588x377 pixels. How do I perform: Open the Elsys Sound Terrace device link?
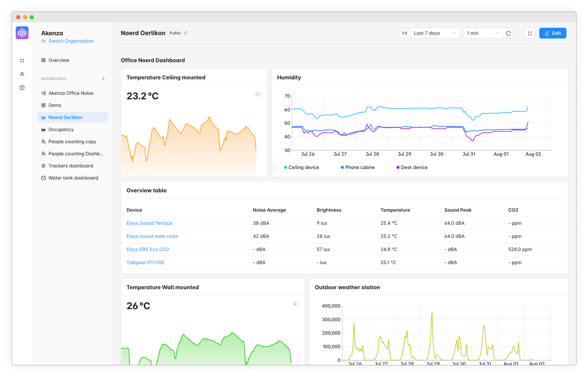pyautogui.click(x=149, y=223)
